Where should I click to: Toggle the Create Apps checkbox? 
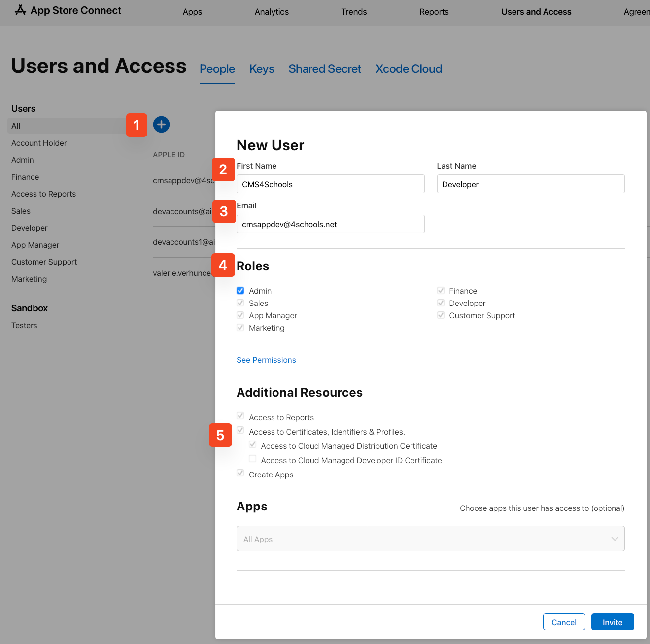tap(240, 473)
